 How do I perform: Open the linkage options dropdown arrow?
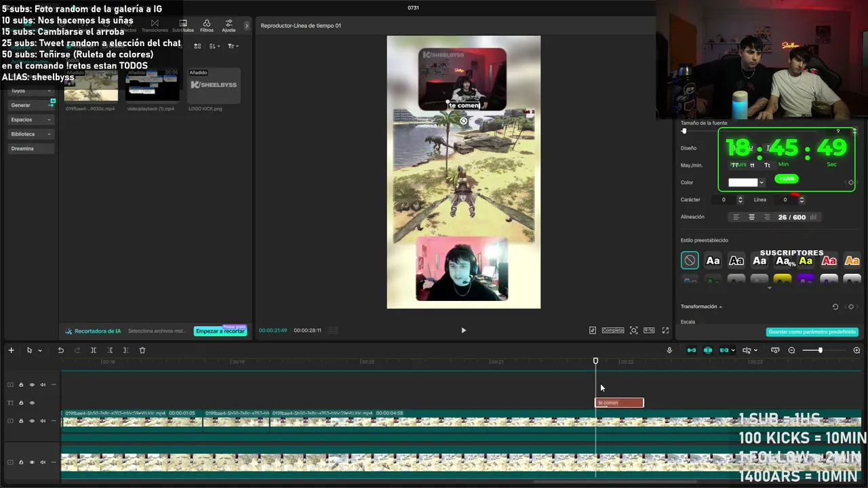[733, 350]
